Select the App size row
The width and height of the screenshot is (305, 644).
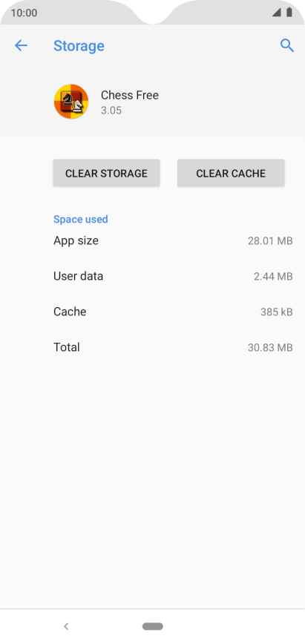pyautogui.click(x=173, y=240)
